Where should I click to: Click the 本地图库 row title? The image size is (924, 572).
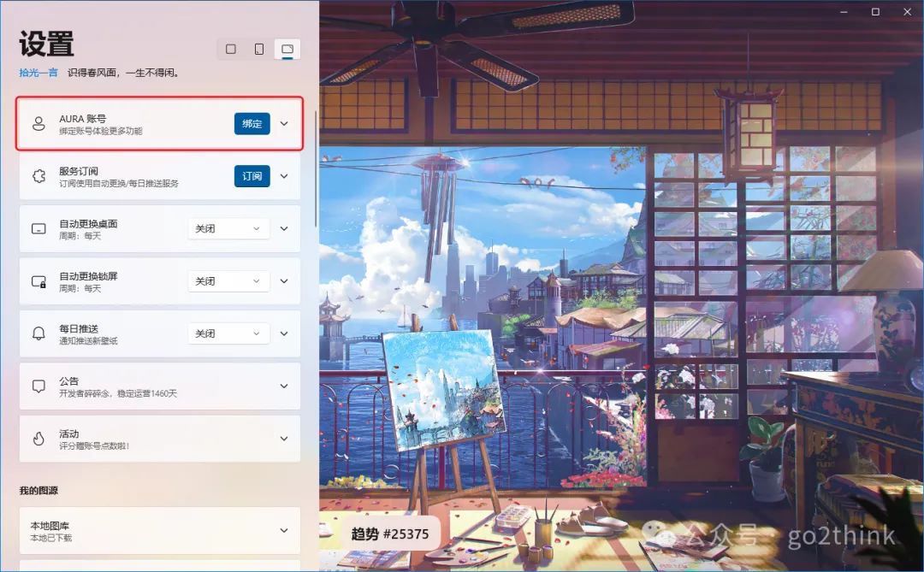coord(50,526)
